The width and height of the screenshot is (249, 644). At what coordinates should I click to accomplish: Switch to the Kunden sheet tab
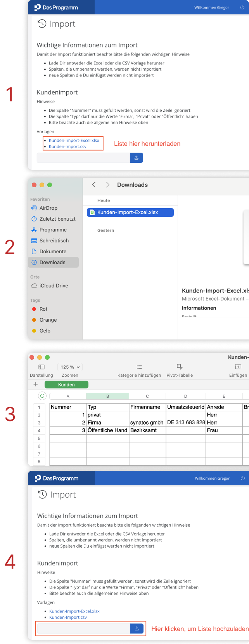coord(66,385)
